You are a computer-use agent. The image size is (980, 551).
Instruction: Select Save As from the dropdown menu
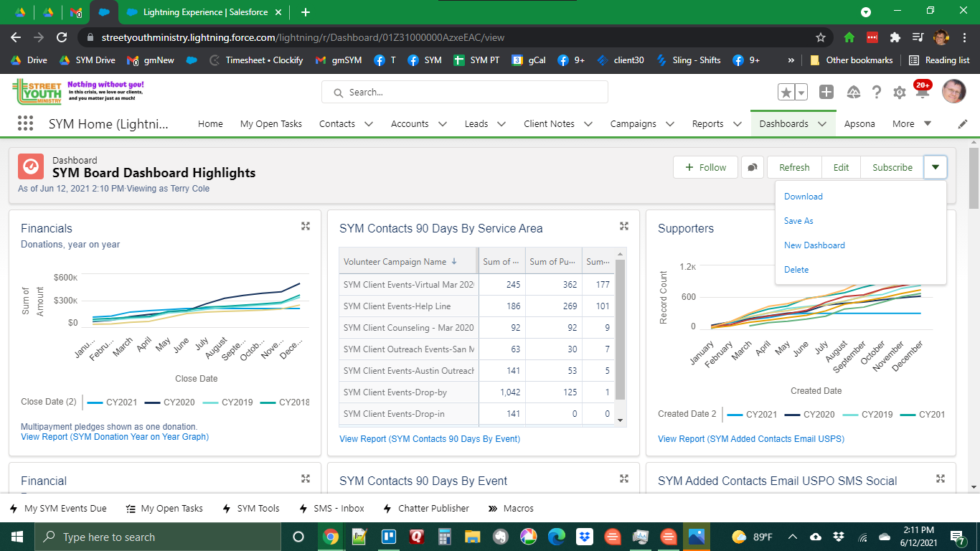tap(798, 221)
